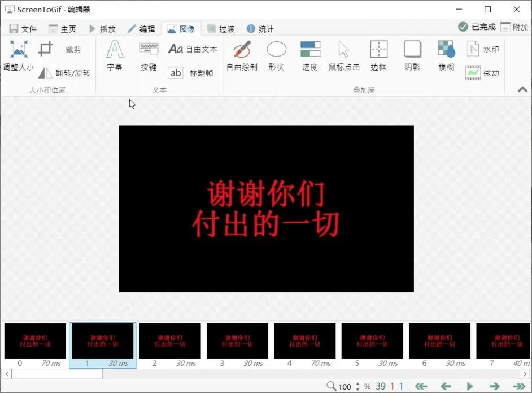Select the 裁剪 crop tool

[60, 49]
